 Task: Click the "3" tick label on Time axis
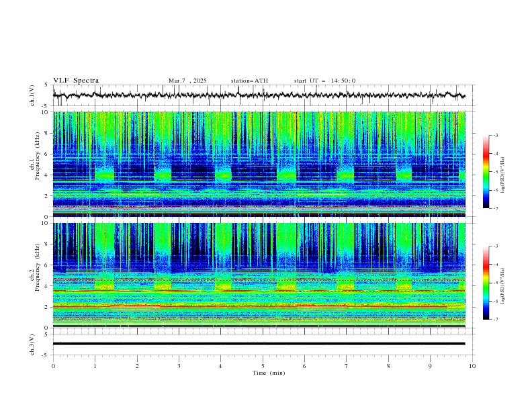179,366
